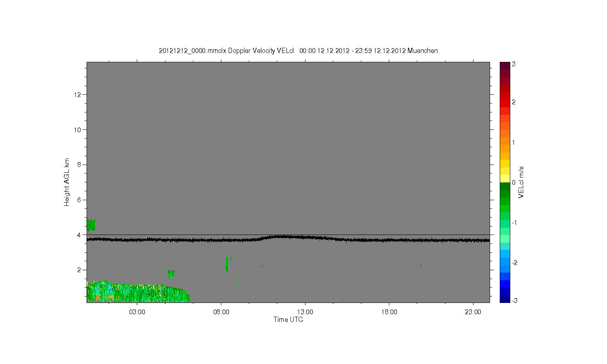
Task: Click the colorbar value 1 label
Action: click(514, 142)
